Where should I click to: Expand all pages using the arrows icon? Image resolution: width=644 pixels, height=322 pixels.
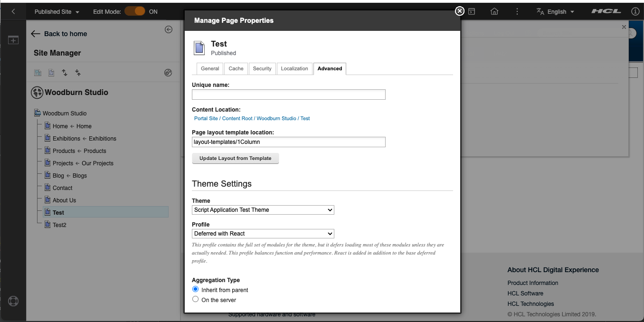64,72
